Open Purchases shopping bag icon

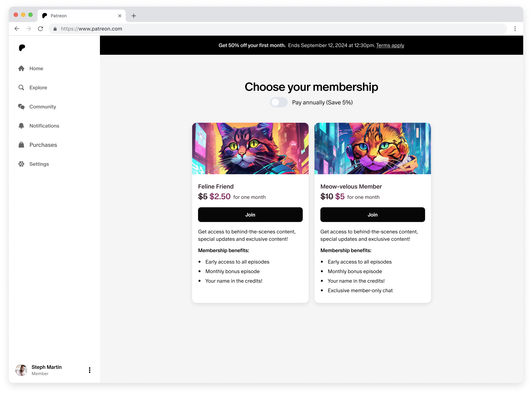click(21, 145)
